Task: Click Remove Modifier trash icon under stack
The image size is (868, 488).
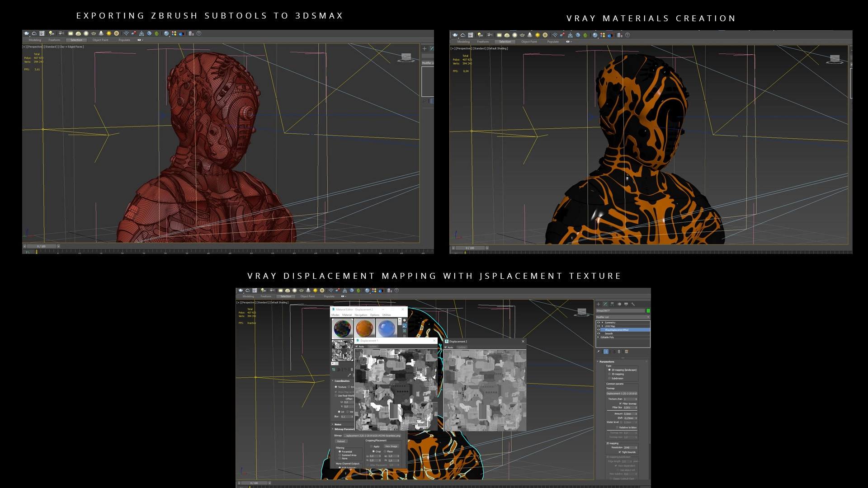Action: click(619, 352)
